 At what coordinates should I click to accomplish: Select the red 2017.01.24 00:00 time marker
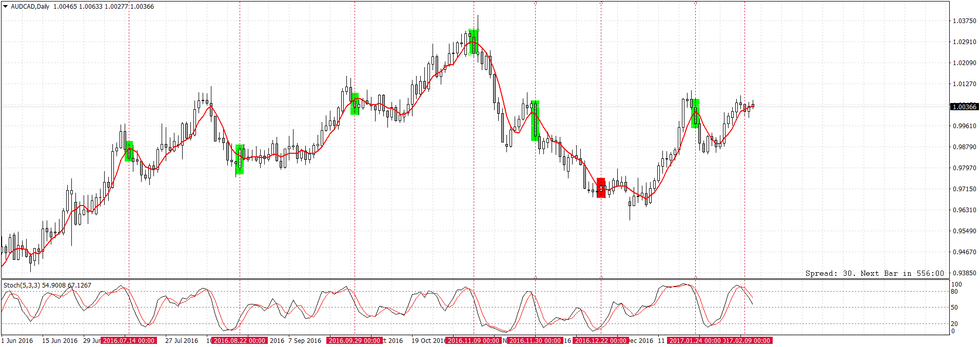(x=695, y=341)
